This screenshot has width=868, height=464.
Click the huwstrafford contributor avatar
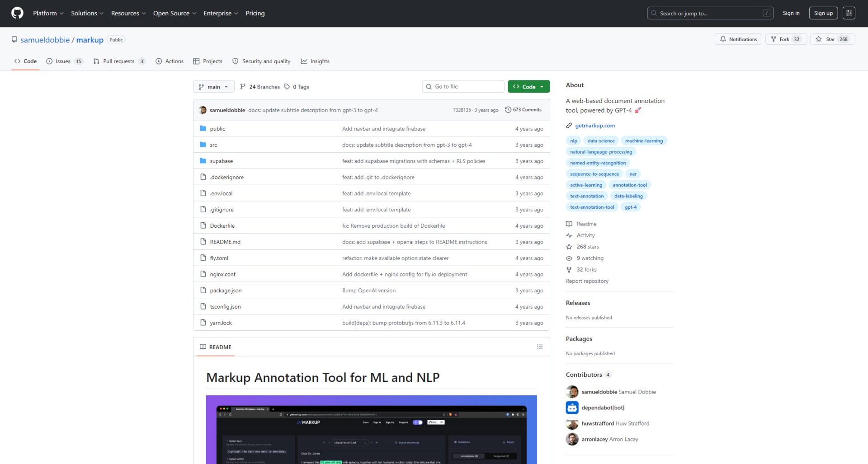572,423
